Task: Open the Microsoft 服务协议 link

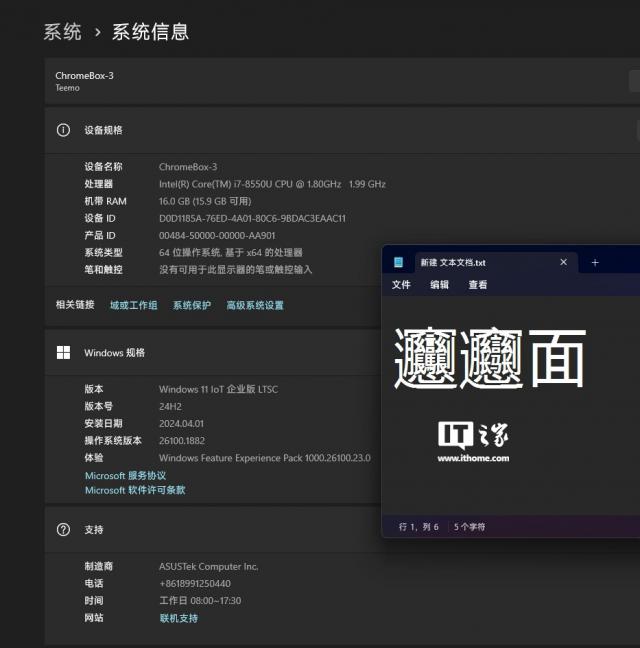Action: (x=125, y=476)
